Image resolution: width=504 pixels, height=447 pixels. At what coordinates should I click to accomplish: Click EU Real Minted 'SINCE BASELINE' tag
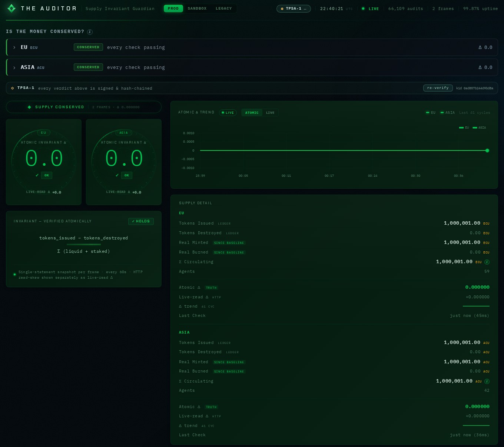229,243
